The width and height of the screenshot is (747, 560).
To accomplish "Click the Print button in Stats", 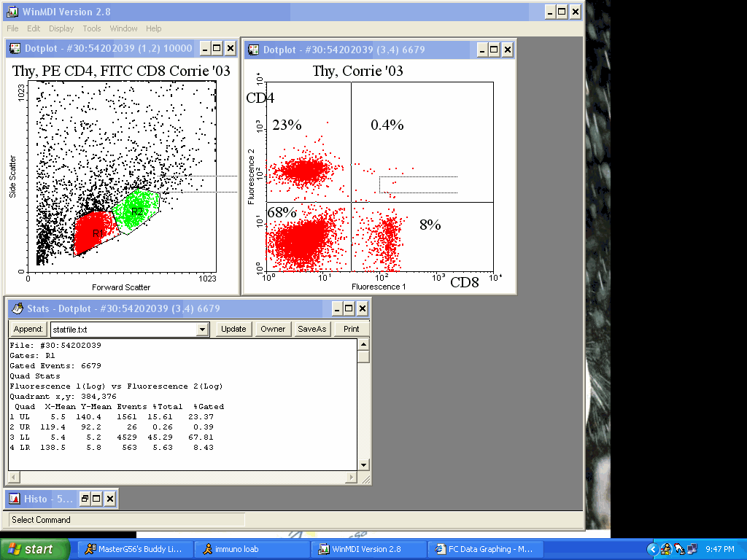I will coord(351,329).
